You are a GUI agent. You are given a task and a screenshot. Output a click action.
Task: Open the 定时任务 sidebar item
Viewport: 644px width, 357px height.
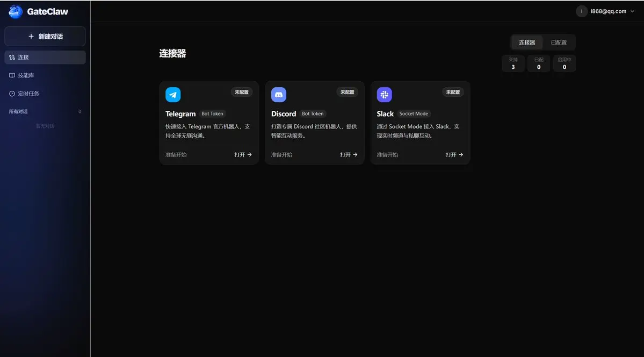coord(45,94)
